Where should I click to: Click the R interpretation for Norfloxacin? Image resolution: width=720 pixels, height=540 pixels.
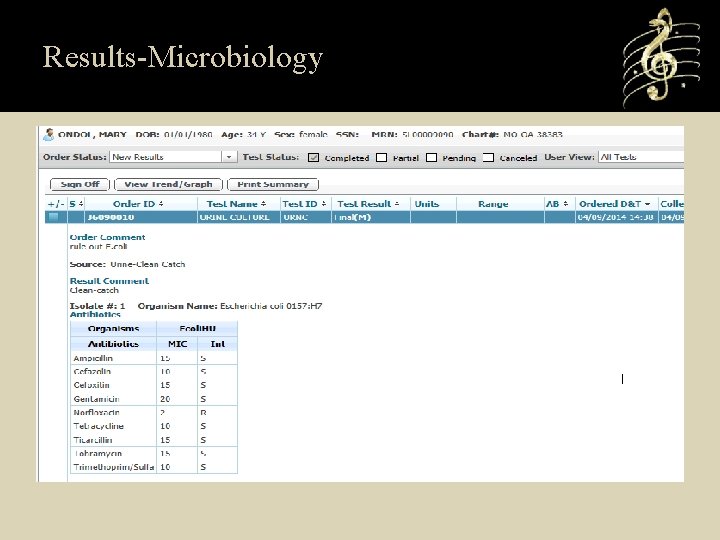pyautogui.click(x=203, y=412)
